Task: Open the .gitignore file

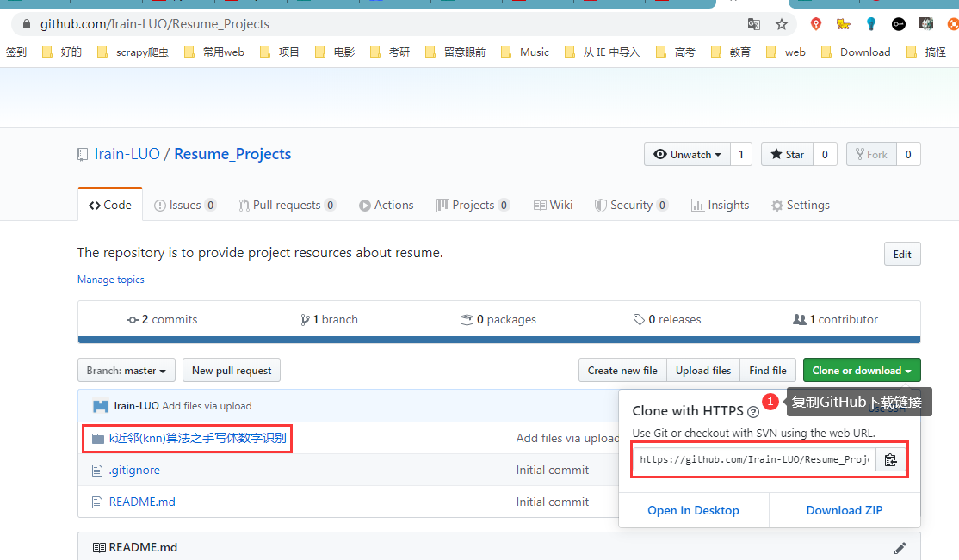Action: (134, 471)
